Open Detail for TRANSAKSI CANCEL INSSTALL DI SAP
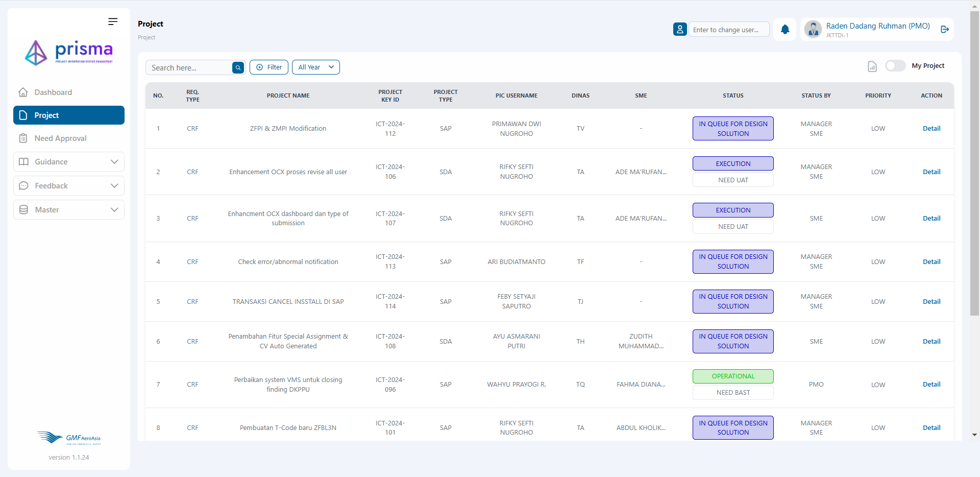Viewport: 980px width, 477px height. pyautogui.click(x=932, y=302)
